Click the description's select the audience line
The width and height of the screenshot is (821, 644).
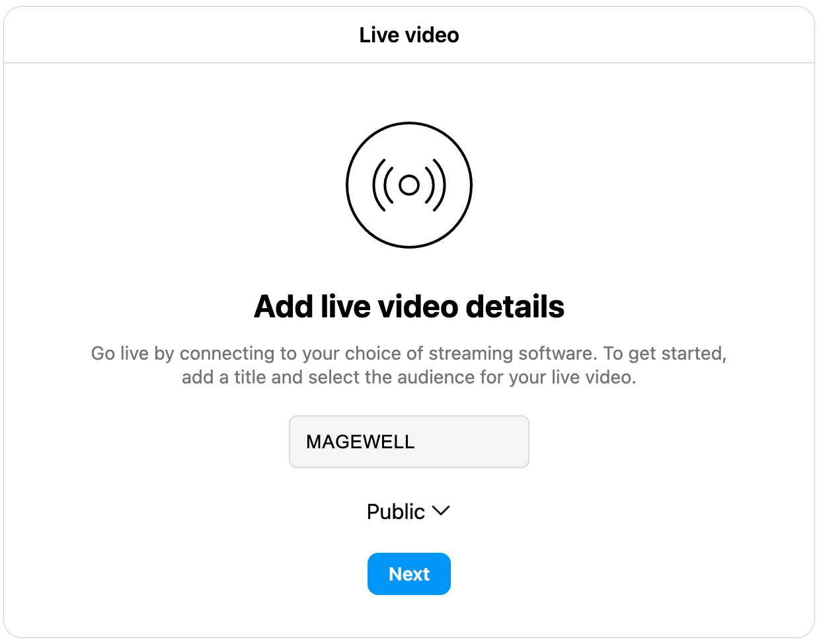pyautogui.click(x=409, y=378)
